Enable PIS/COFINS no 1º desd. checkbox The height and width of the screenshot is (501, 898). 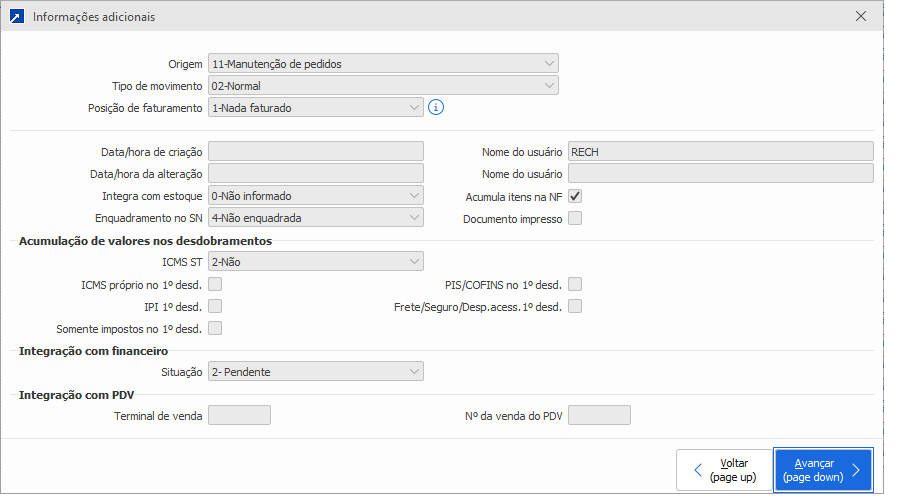[x=575, y=285]
